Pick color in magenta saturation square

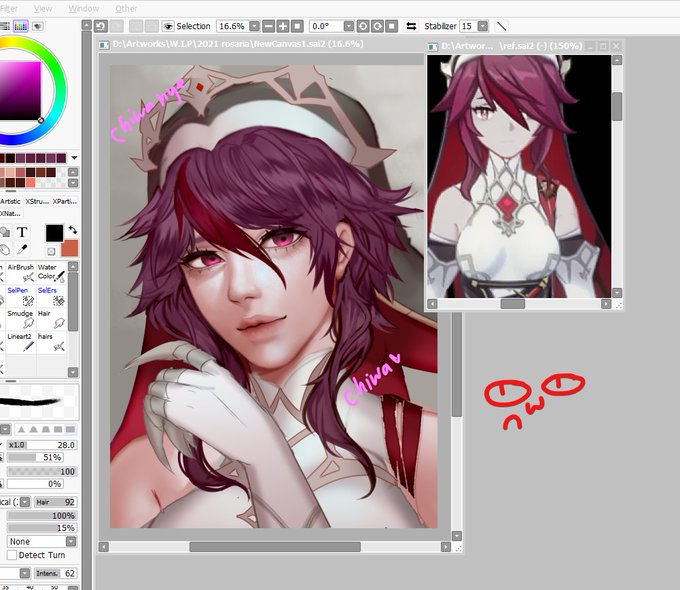pos(20,90)
